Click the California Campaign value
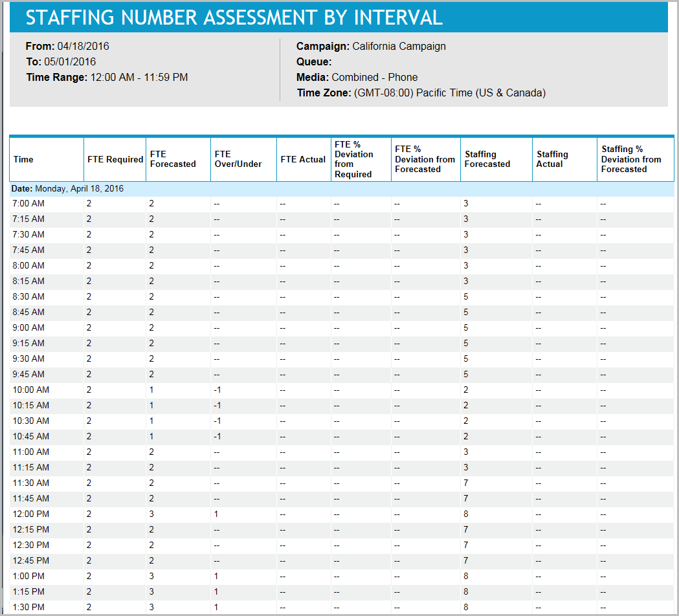 click(398, 46)
